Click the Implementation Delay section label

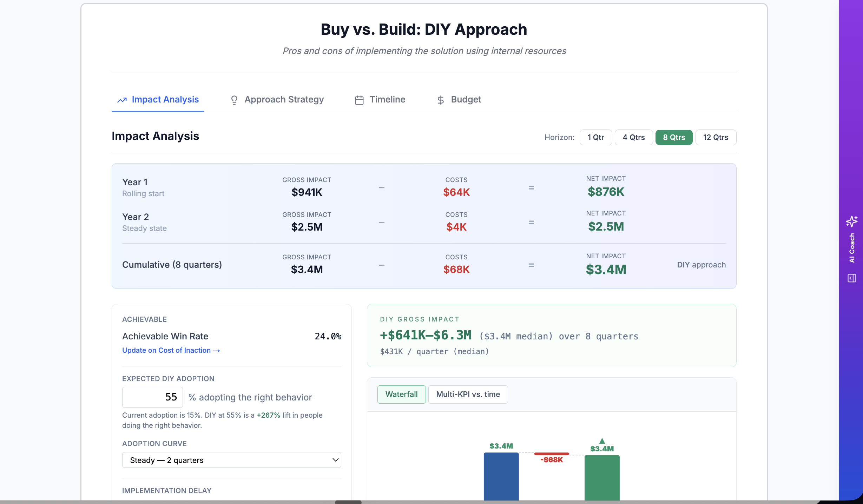(167, 491)
